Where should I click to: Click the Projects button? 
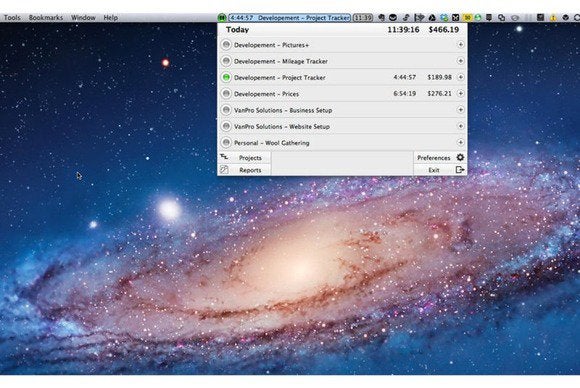(244, 158)
